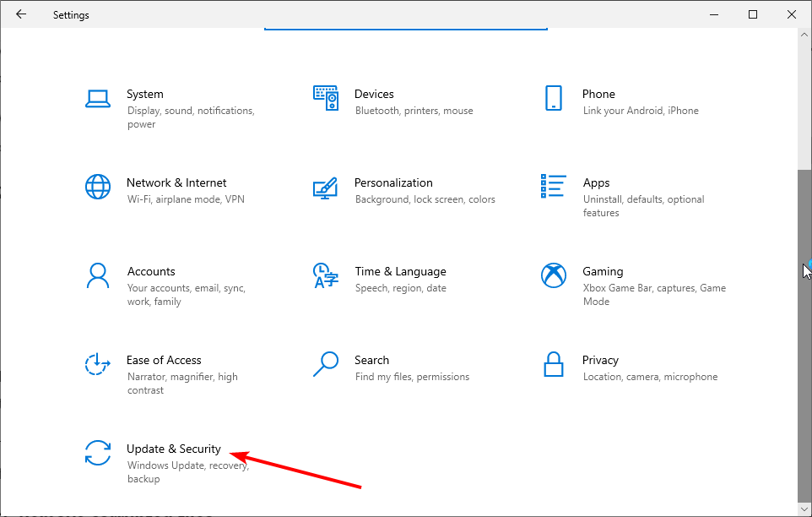Viewport: 812px width, 517px height.
Task: Open Devices settings icon
Action: point(326,97)
